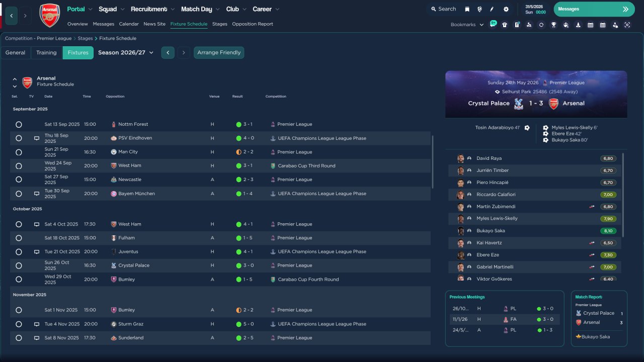
Task: Click the Arrange Friendly button
Action: pos(219,53)
